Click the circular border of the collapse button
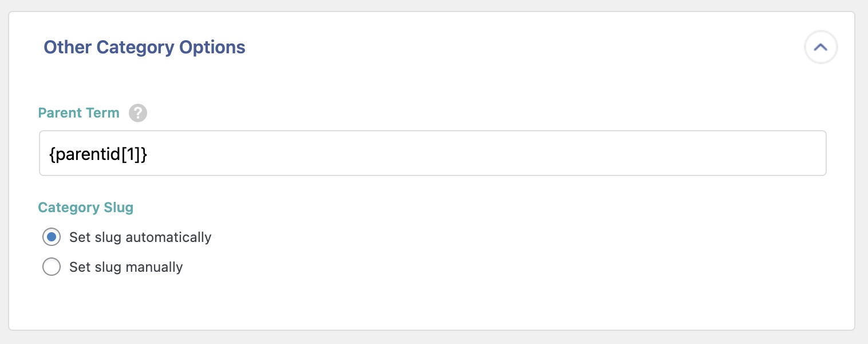 (x=807, y=40)
